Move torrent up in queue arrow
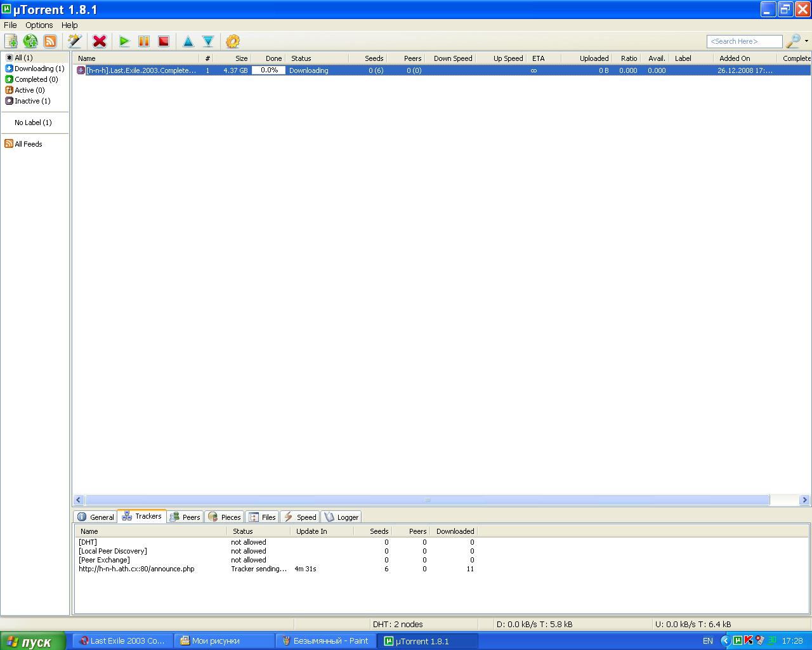Viewport: 812px width, 650px height. click(188, 41)
